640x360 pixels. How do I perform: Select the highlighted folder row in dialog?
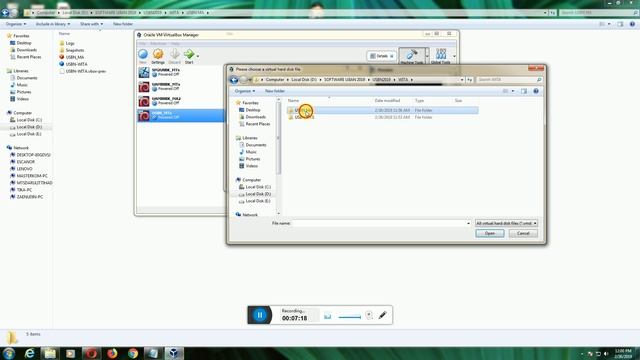(x=382, y=110)
